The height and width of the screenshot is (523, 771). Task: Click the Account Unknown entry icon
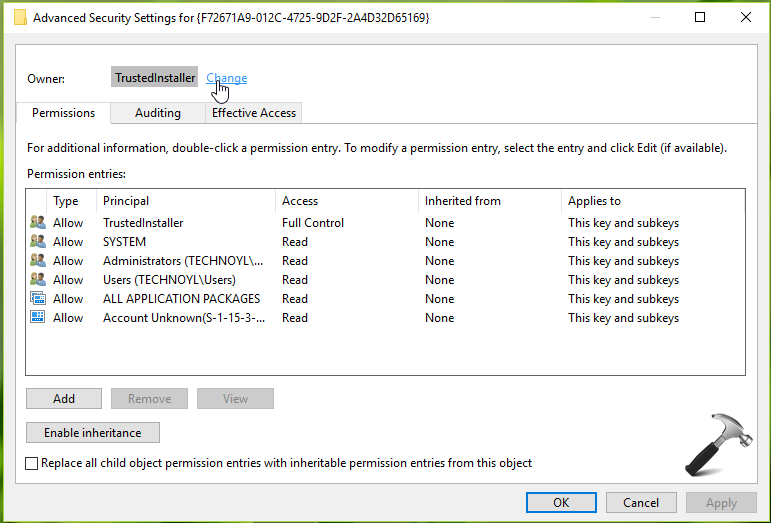[x=38, y=318]
